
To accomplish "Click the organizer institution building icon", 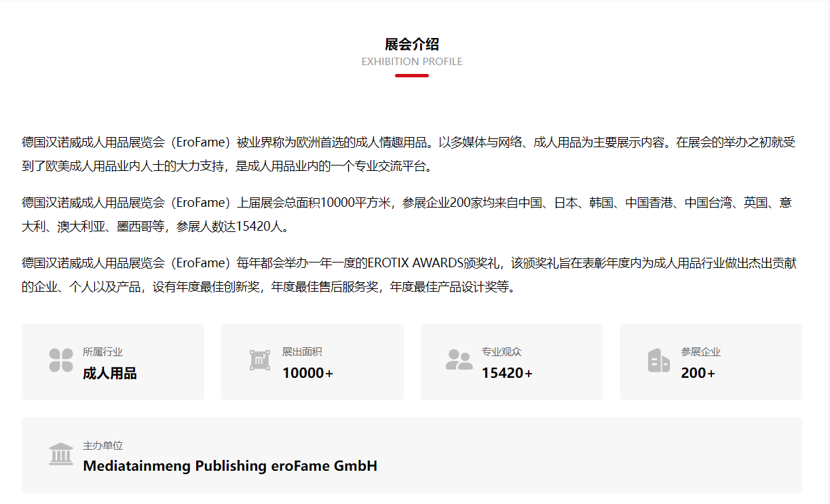I will (61, 454).
